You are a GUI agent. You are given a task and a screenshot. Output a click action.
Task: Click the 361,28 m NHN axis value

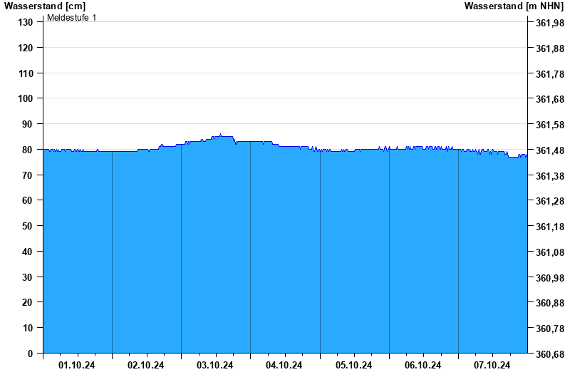pos(550,201)
